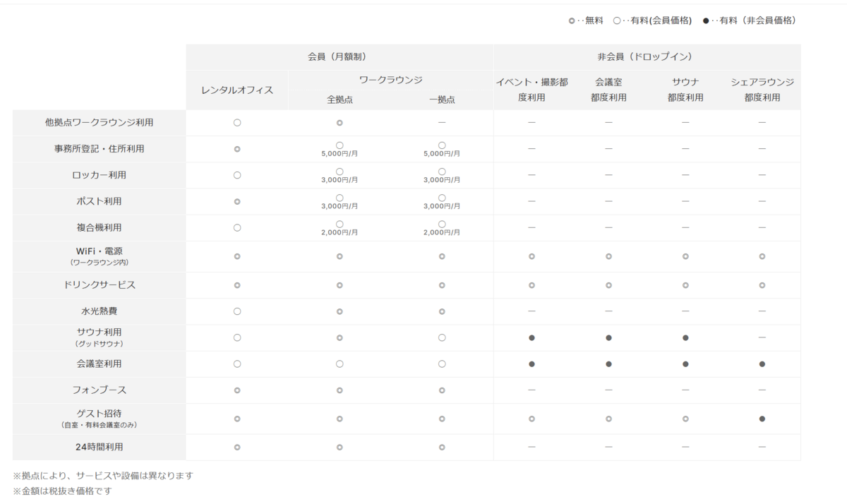Click レンタルオフィス free mark in 24時間利用 row

point(237,447)
